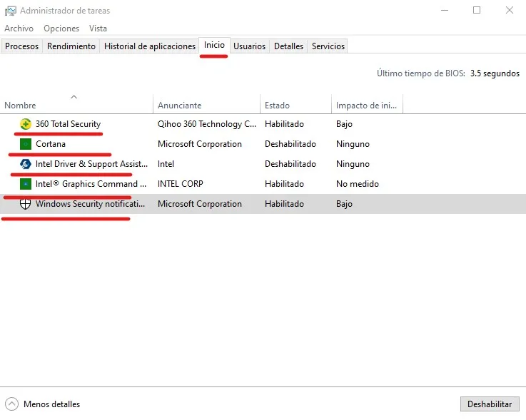Click Microsoft Corporation in Windows Security row

(x=200, y=204)
